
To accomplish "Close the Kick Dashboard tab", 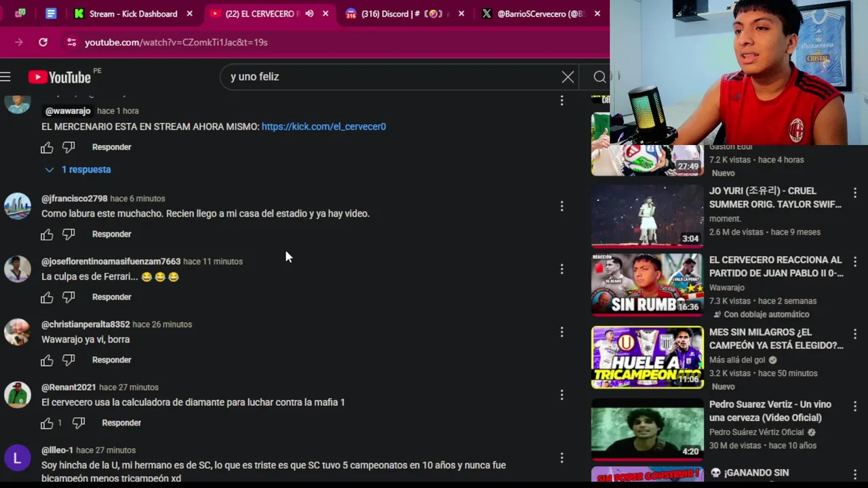I will tap(190, 14).
